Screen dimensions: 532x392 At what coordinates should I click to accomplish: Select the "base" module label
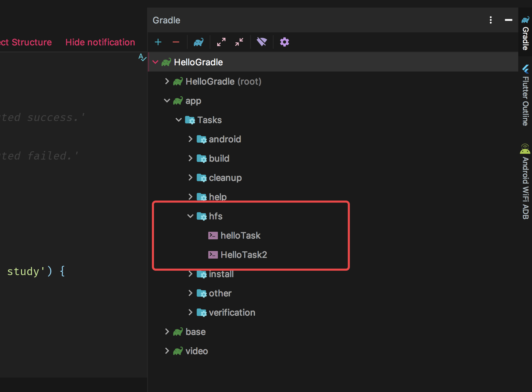click(196, 332)
